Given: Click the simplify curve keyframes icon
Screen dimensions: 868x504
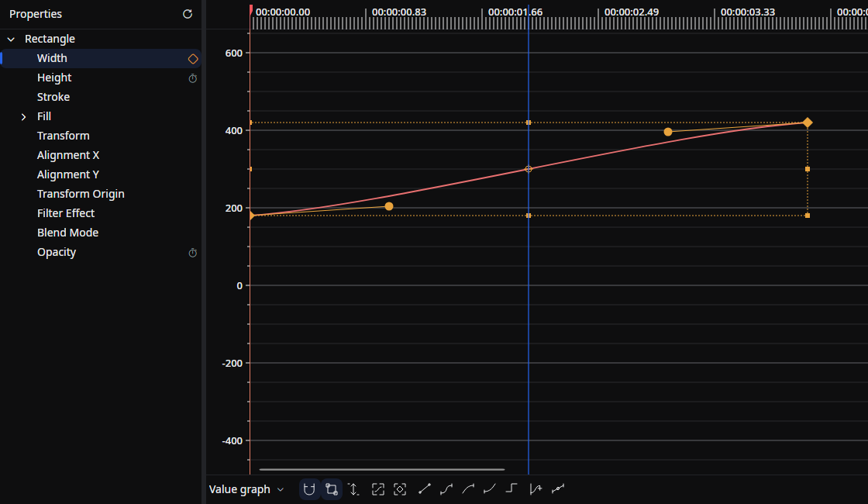Looking at the screenshot, I should pyautogui.click(x=558, y=488).
